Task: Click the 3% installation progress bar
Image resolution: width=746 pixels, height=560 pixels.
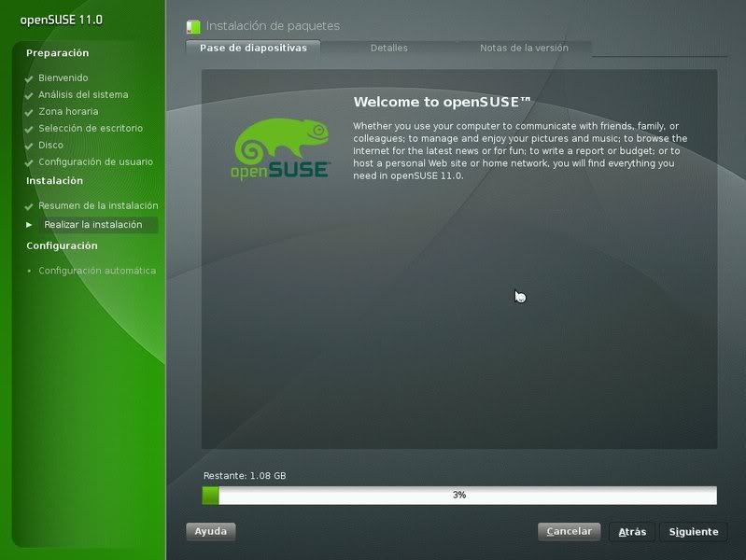Action: click(x=459, y=496)
